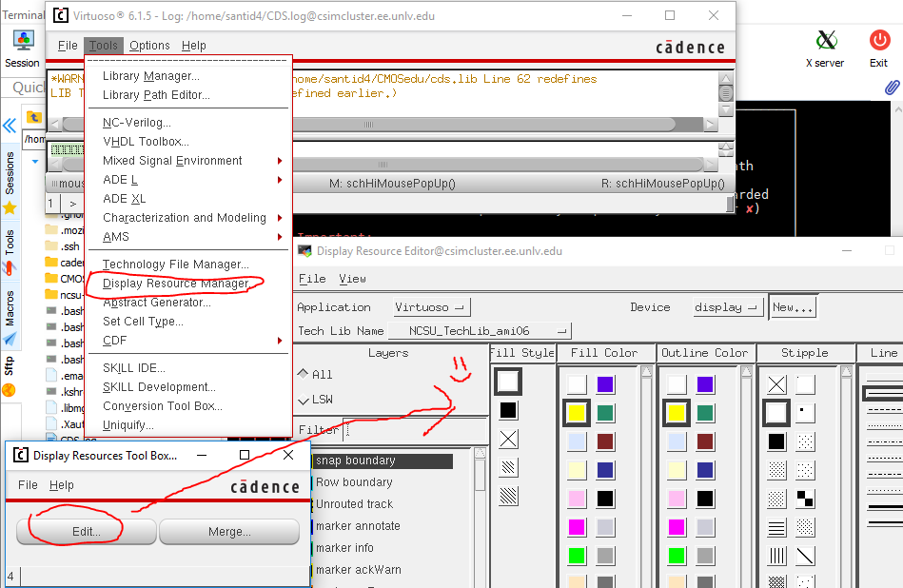Viewport: 903px width, 588px height.
Task: Open the Macros paper-plane icon
Action: 10,339
